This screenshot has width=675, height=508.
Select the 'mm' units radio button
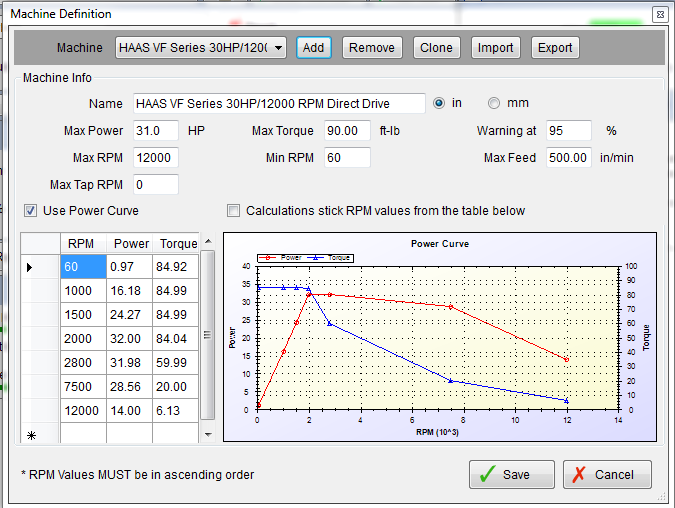[494, 103]
